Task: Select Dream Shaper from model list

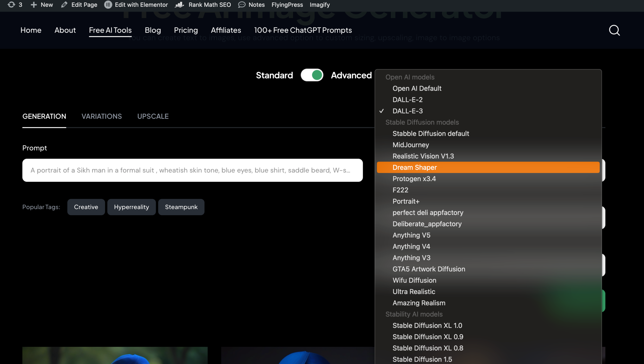Action: click(415, 167)
